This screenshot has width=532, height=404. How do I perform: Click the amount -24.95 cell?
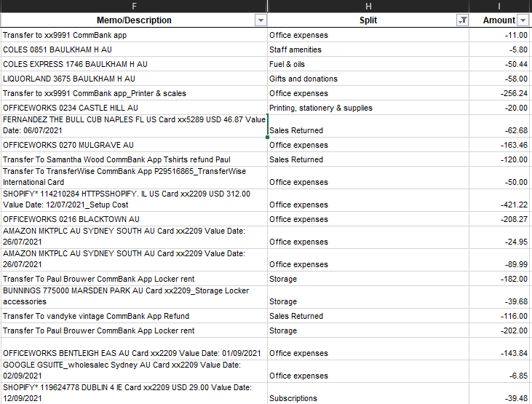pyautogui.click(x=499, y=237)
